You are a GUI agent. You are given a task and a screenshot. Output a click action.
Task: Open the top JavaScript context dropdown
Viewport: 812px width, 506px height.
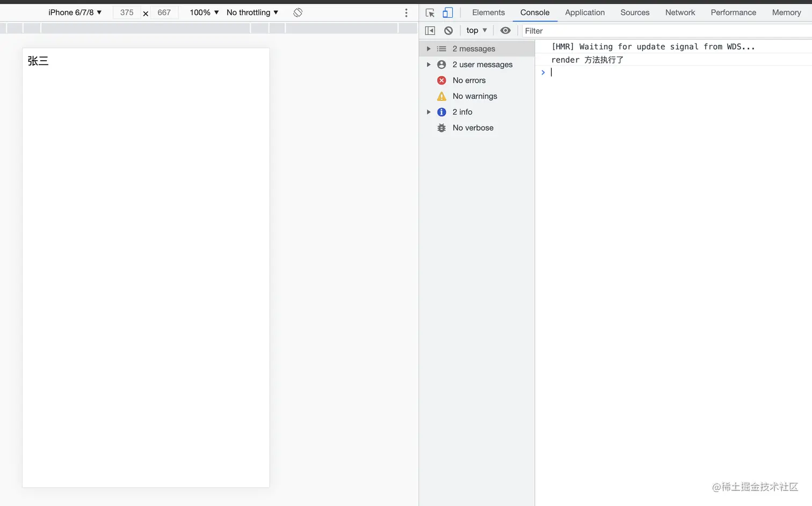click(x=477, y=31)
